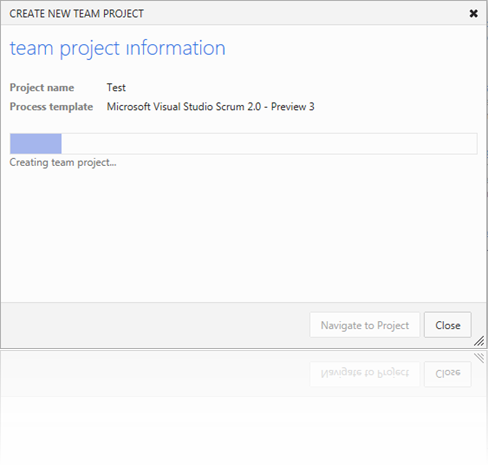Click the resize grip at the dialog corner

(x=479, y=341)
